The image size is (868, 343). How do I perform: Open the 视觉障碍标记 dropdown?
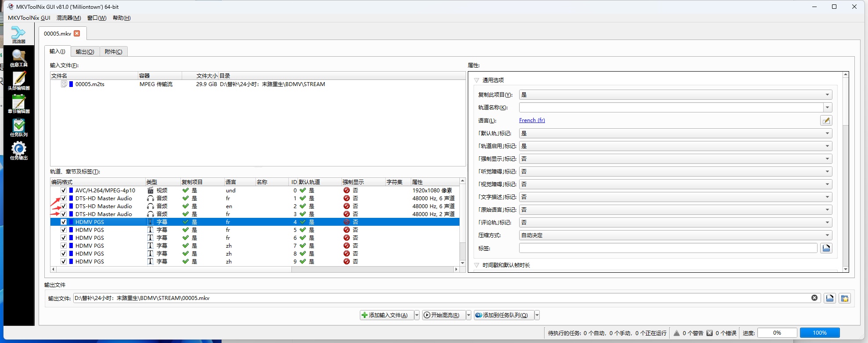[675, 184]
